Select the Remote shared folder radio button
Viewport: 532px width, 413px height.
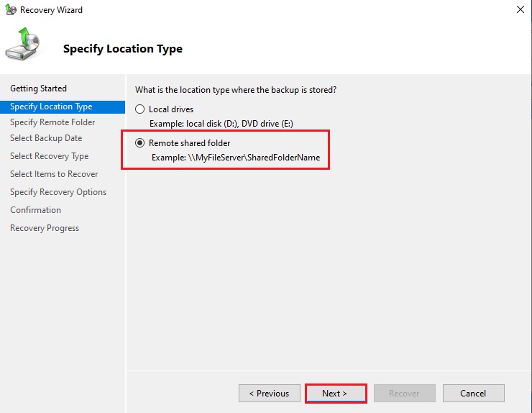[x=140, y=143]
